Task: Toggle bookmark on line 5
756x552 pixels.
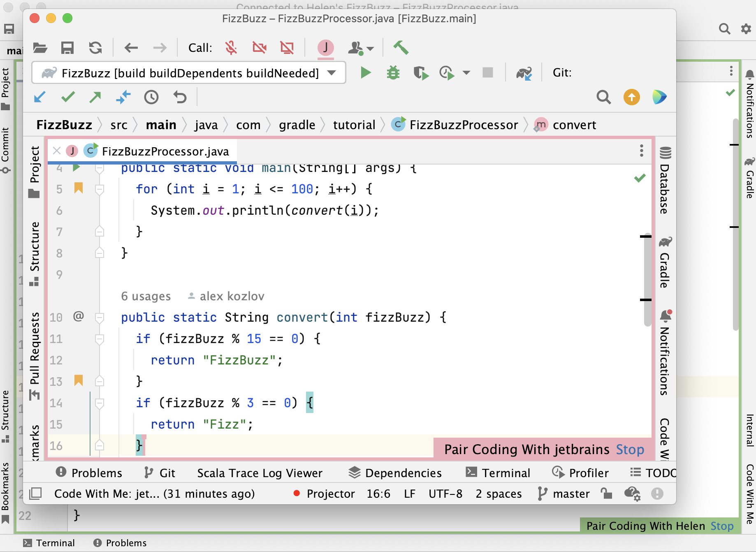Action: tap(79, 188)
